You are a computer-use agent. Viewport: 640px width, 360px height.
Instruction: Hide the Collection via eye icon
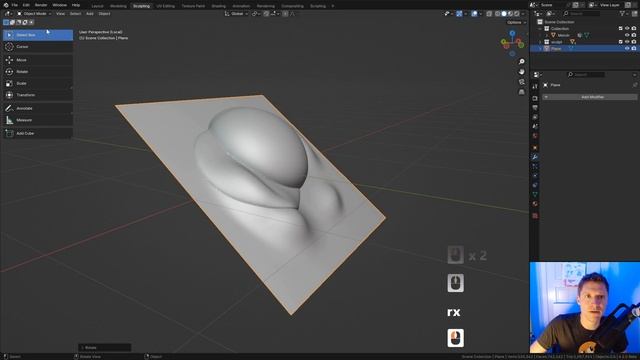tap(627, 29)
